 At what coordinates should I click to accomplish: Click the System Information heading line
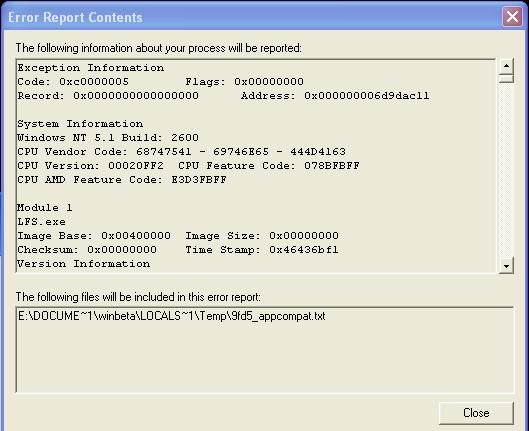(80, 124)
